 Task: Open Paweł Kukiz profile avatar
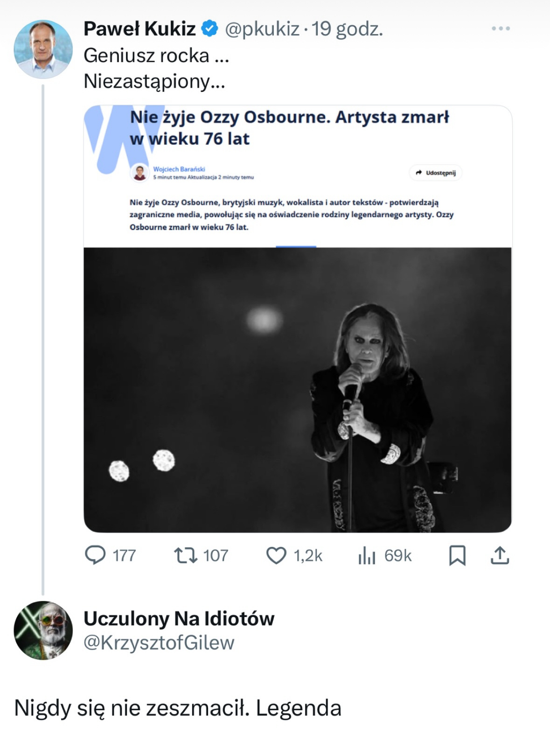[43, 49]
